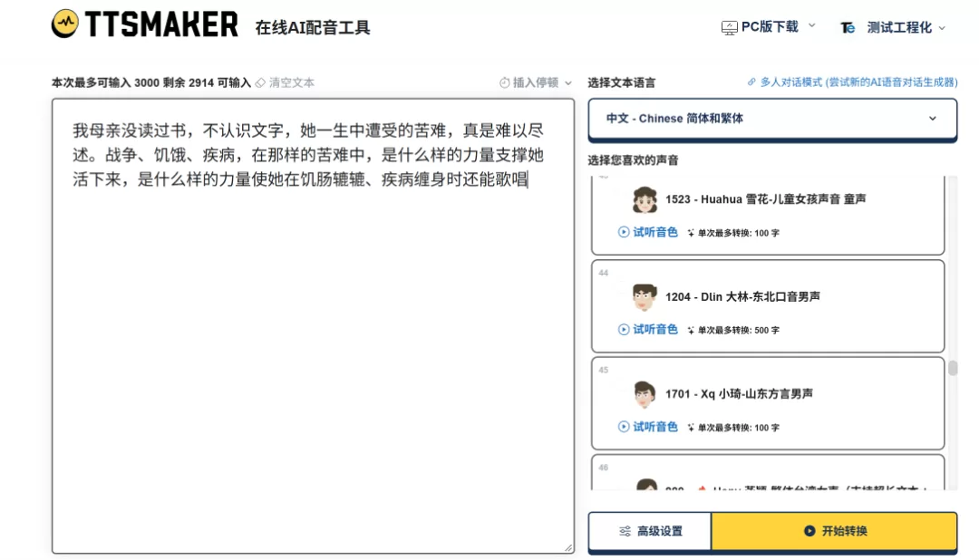
Task: Click the remaining characters counter 2914
Action: [201, 82]
